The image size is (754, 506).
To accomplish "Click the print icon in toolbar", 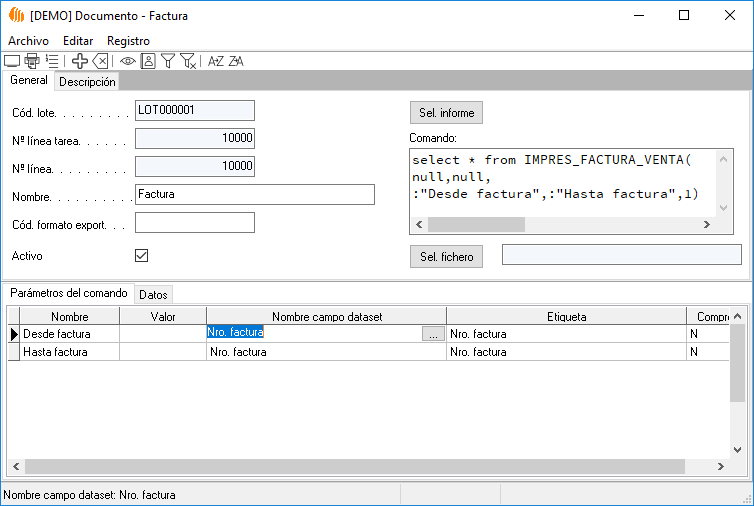I will tap(32, 61).
